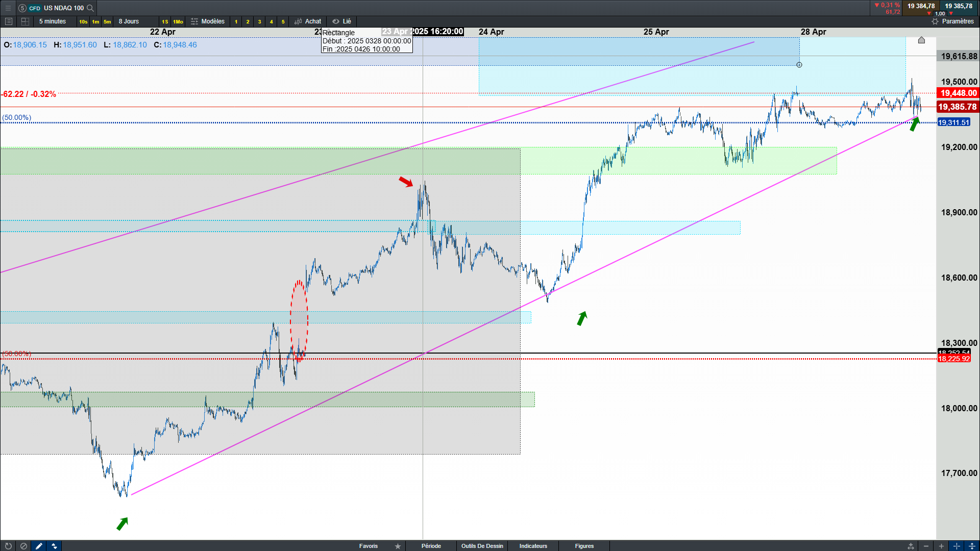Toggle the crosshair cursor mode button
This screenshot has height=551, width=980.
[x=957, y=546]
